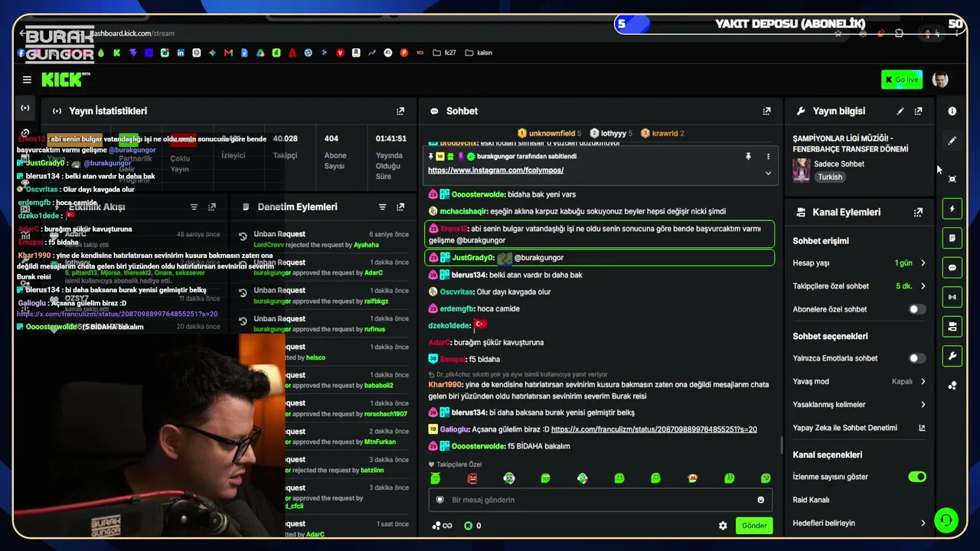Viewport: 980px width, 551px height.
Task: Open the x.com link in Galioglu's message
Action: point(654,429)
